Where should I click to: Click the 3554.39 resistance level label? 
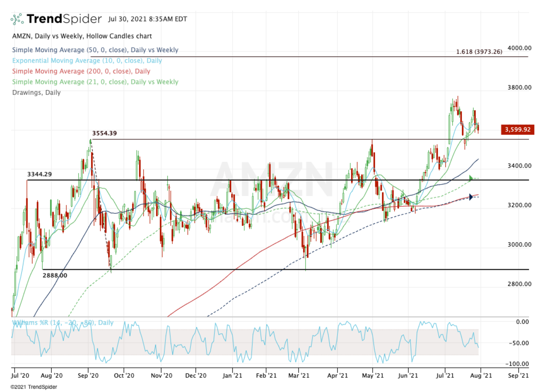[x=104, y=134]
